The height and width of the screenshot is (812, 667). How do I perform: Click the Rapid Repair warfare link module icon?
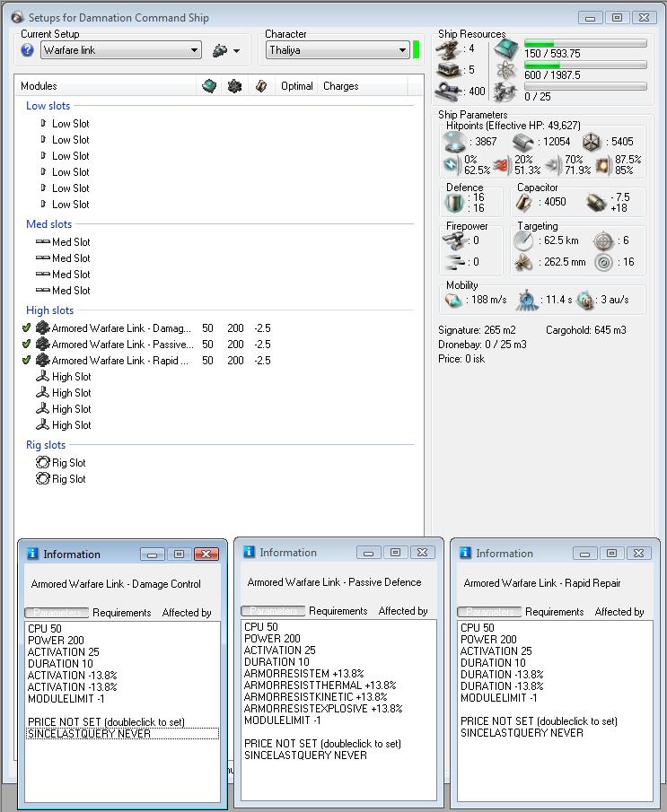[x=42, y=360]
